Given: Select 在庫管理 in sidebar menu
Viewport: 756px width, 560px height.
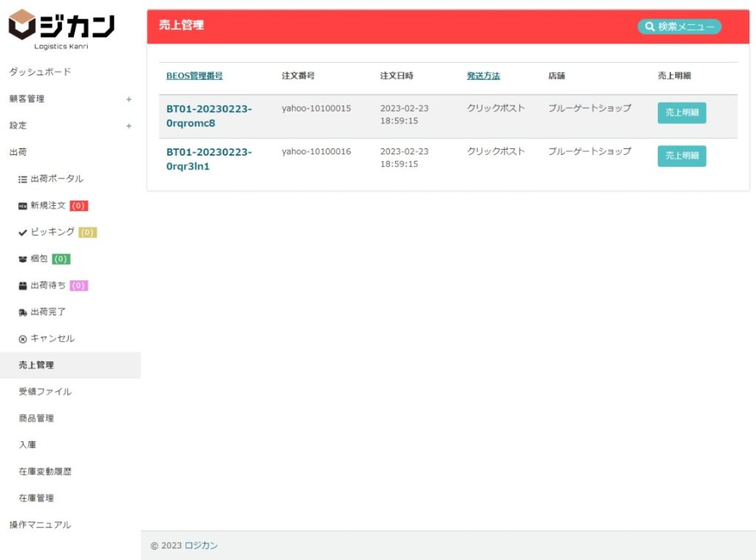Looking at the screenshot, I should click(x=36, y=498).
